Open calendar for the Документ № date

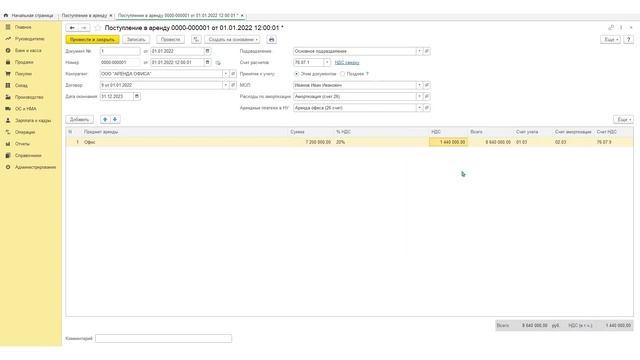tap(207, 51)
